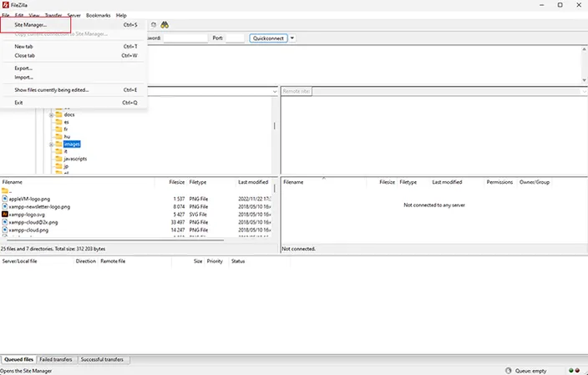The height and width of the screenshot is (375, 588).
Task: Select xampp-cloud@2x.png file name
Action: (x=33, y=222)
